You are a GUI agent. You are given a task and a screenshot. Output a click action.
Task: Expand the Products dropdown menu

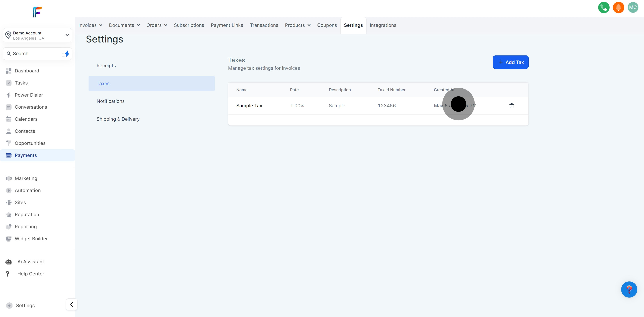click(x=297, y=25)
